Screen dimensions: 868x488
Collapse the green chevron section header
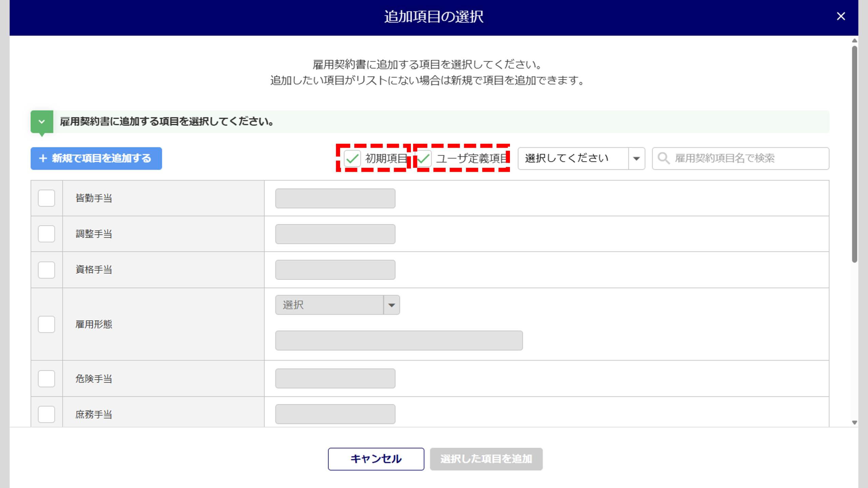tap(42, 122)
